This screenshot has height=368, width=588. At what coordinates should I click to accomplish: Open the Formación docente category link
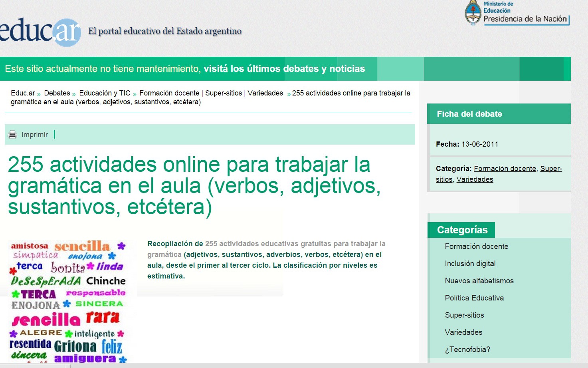click(x=505, y=168)
